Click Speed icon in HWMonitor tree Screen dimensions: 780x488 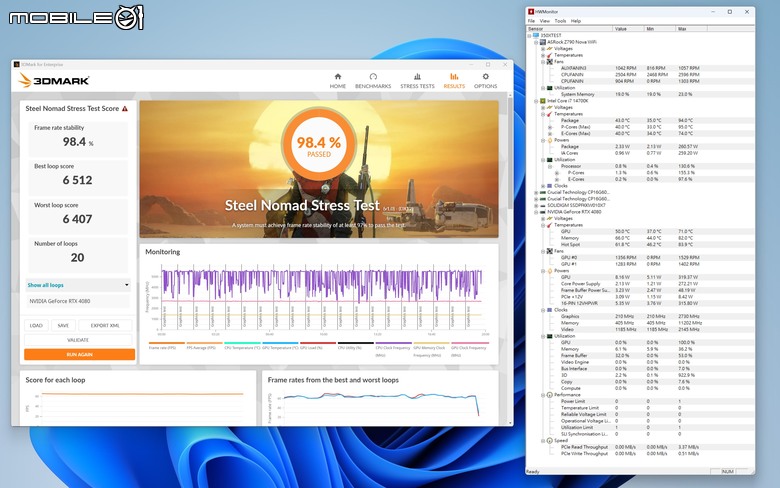[x=550, y=441]
